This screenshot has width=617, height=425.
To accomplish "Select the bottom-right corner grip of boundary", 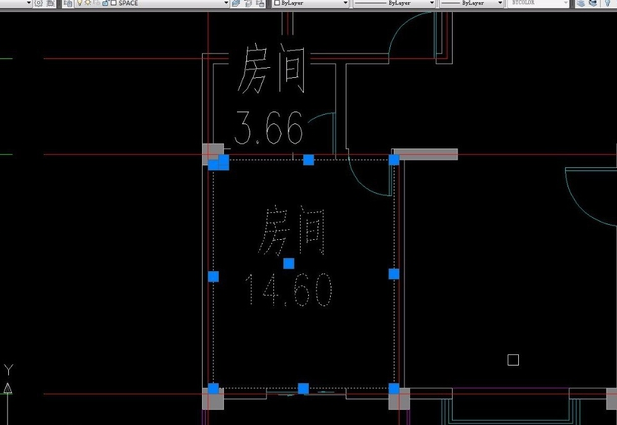I will [x=394, y=389].
